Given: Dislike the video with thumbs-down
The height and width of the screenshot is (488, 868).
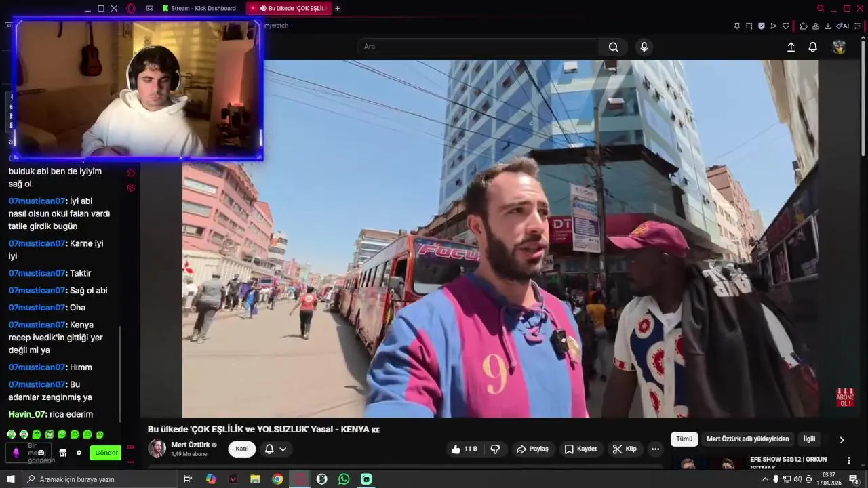Looking at the screenshot, I should pyautogui.click(x=495, y=449).
